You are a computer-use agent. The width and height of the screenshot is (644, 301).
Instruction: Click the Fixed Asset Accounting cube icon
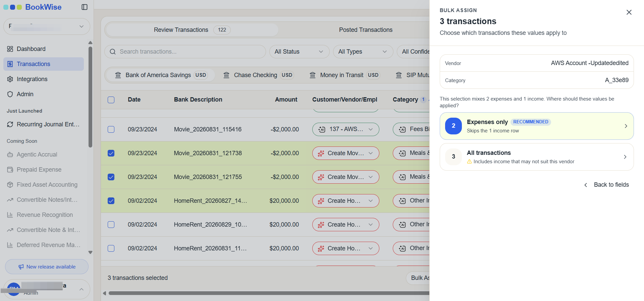click(x=10, y=185)
